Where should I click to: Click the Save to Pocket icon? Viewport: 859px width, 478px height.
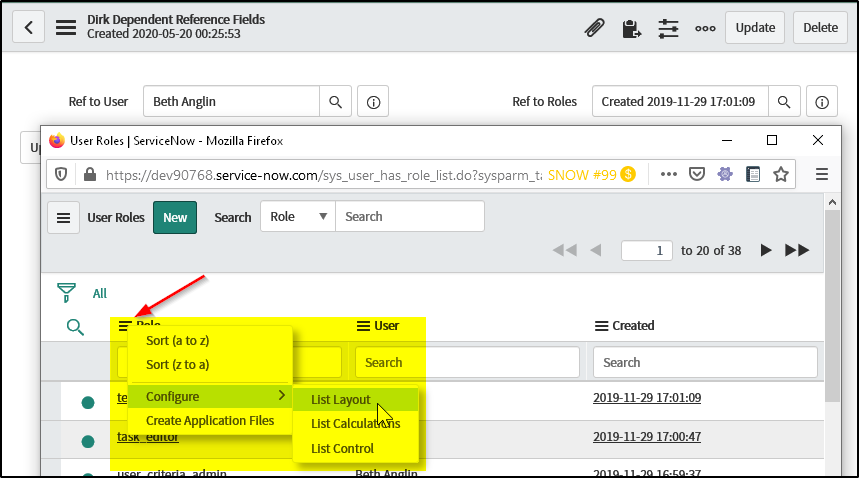click(696, 175)
